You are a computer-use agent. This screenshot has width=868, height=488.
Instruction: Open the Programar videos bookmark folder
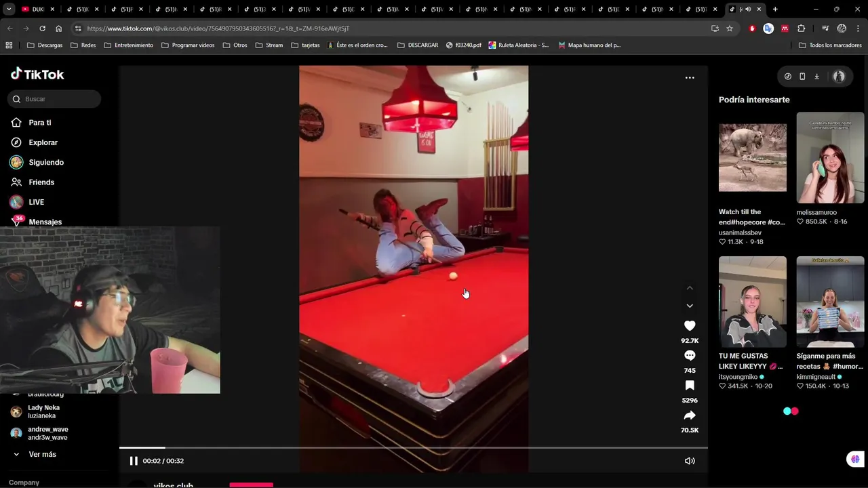click(x=188, y=45)
